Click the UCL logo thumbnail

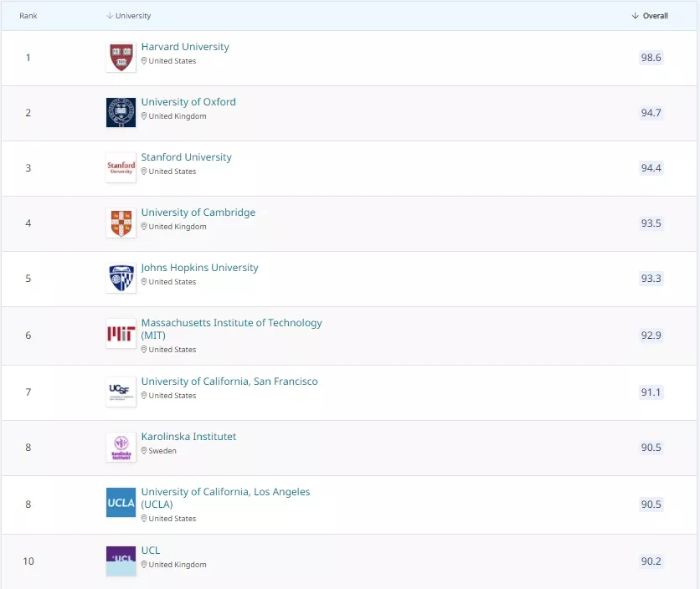[x=121, y=561]
